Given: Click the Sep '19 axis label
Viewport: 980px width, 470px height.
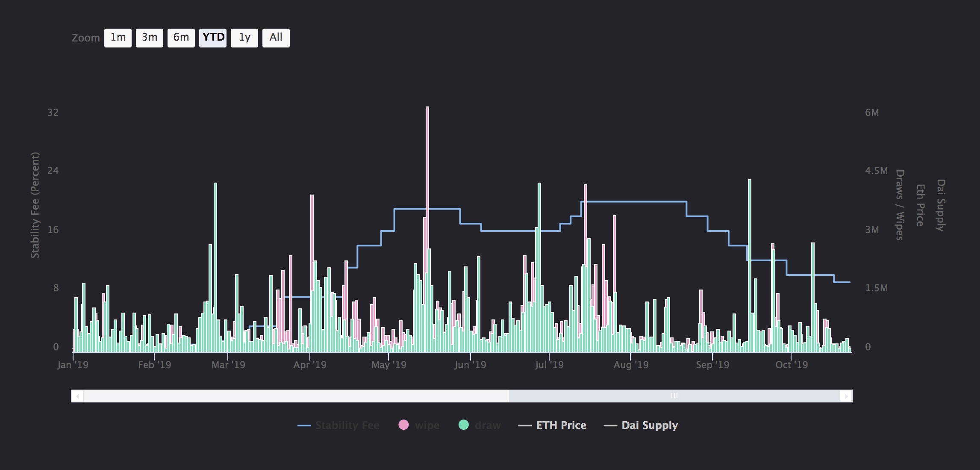Looking at the screenshot, I should [x=712, y=365].
